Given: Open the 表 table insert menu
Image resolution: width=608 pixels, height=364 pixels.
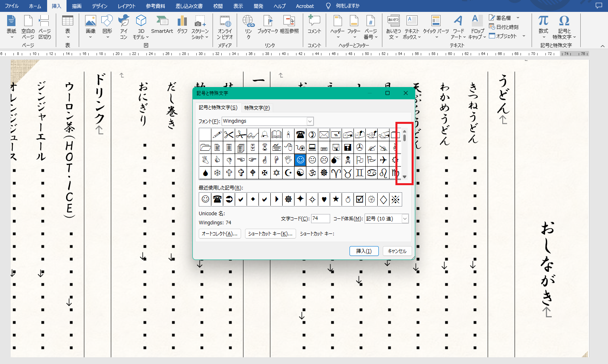Looking at the screenshot, I should pos(68,27).
